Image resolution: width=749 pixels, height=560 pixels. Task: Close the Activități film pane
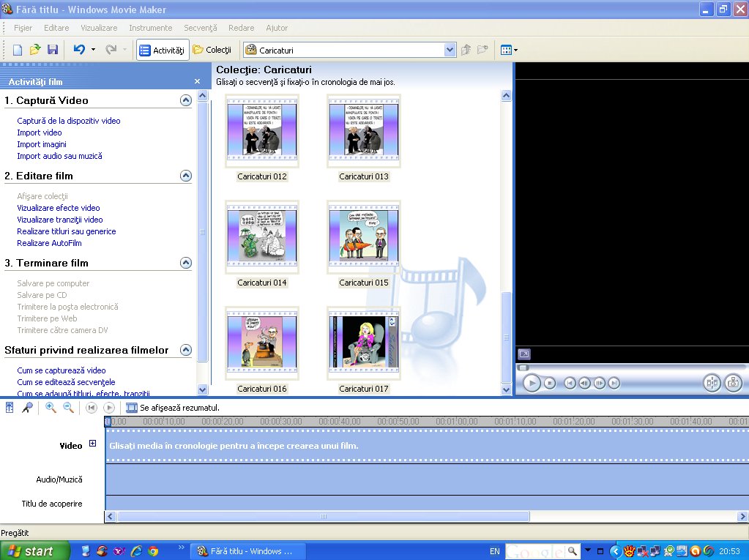click(197, 82)
